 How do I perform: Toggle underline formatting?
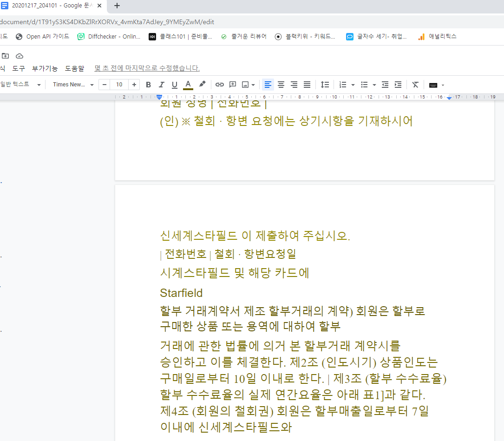coord(175,85)
